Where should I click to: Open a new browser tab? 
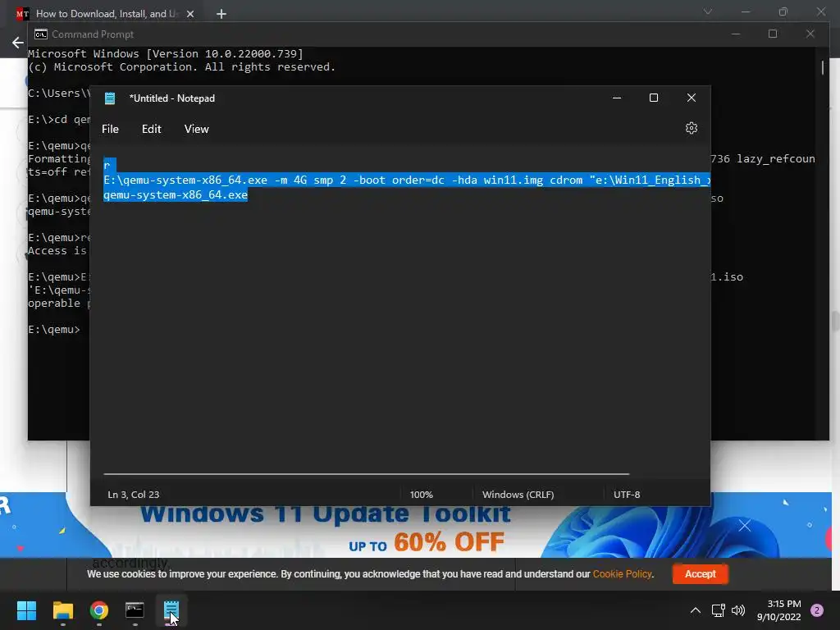click(x=221, y=14)
